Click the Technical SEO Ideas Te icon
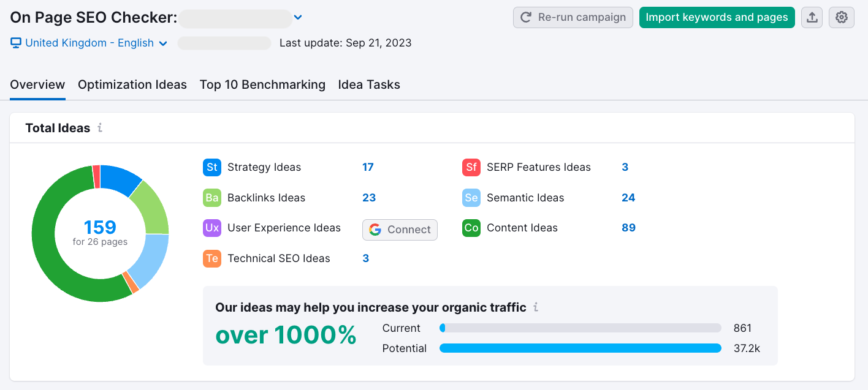 [211, 258]
